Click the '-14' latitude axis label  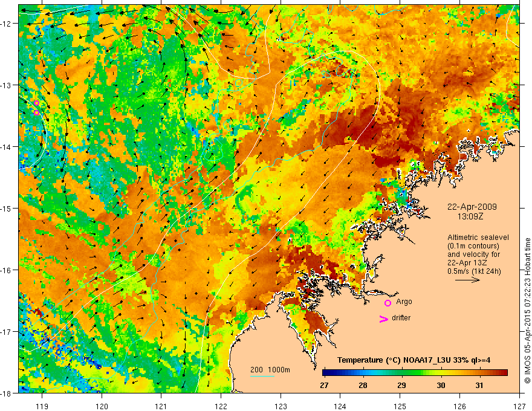tap(7, 147)
